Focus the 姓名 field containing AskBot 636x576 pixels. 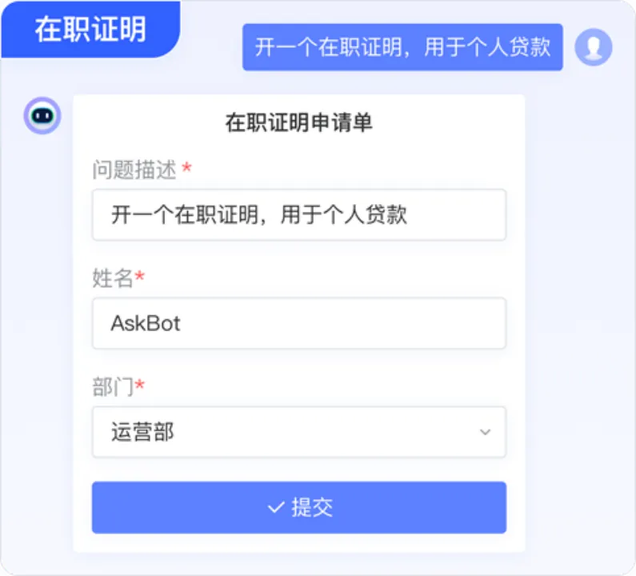coord(298,324)
